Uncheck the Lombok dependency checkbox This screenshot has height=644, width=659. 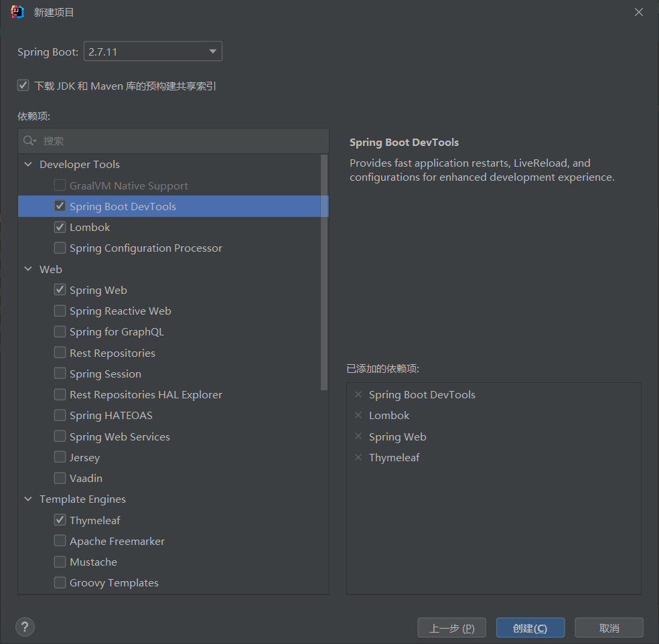pyautogui.click(x=60, y=227)
